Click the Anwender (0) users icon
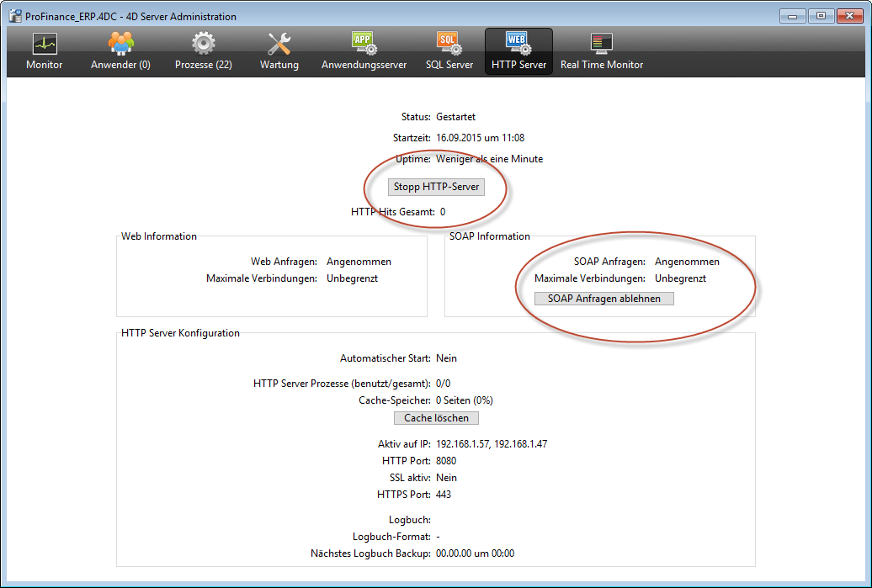 (x=120, y=43)
